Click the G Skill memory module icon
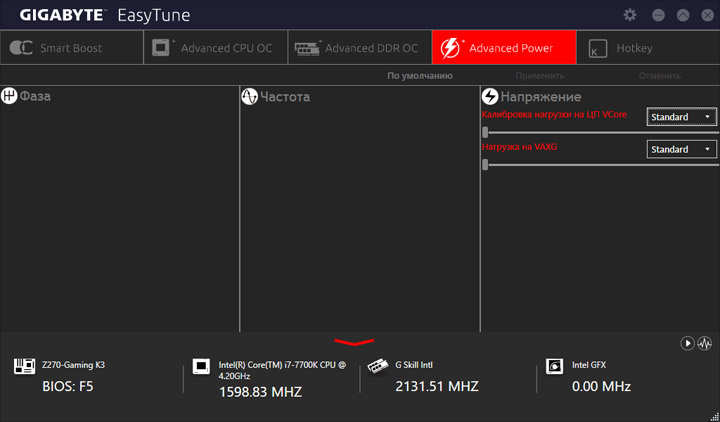 (x=378, y=366)
